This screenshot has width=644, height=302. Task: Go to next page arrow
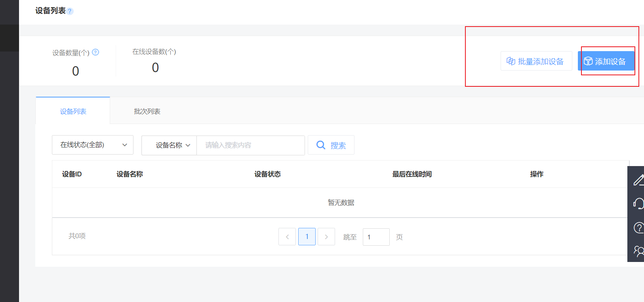(326, 237)
